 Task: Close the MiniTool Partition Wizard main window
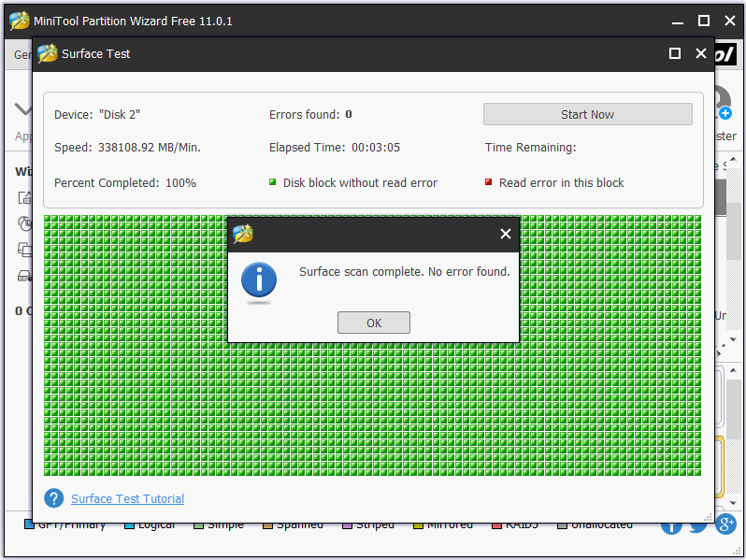pos(730,21)
